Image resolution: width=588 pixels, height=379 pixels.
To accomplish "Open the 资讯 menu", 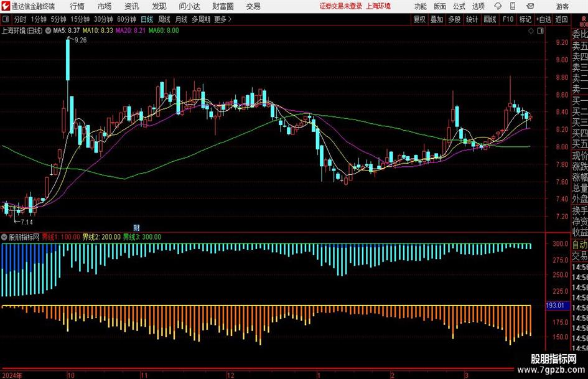I will coord(132,6).
